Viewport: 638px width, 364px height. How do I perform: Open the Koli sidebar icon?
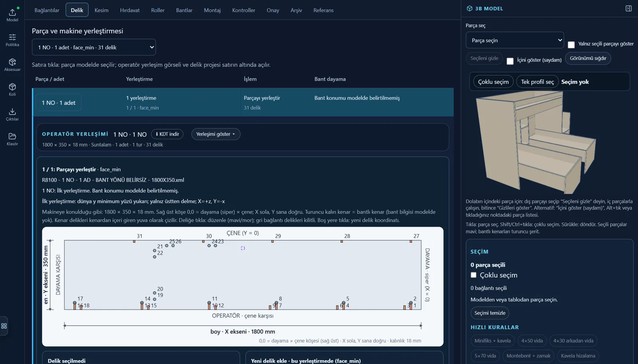click(12, 89)
